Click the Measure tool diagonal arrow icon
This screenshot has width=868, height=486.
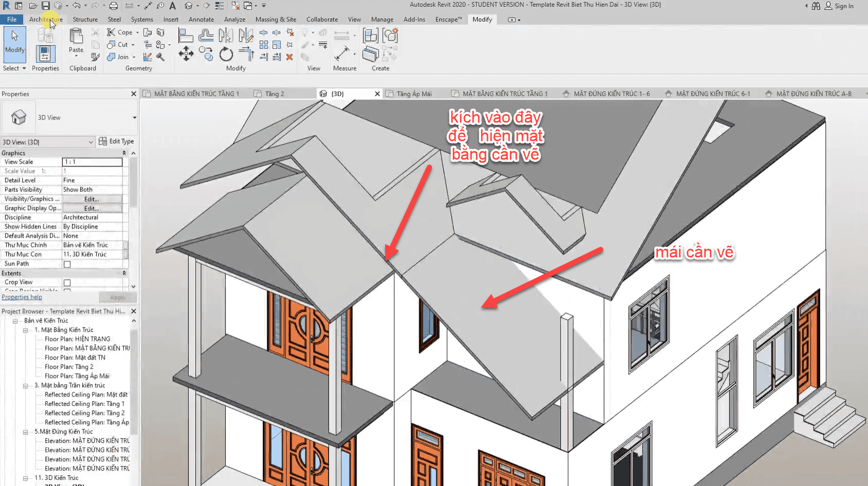coord(342,53)
